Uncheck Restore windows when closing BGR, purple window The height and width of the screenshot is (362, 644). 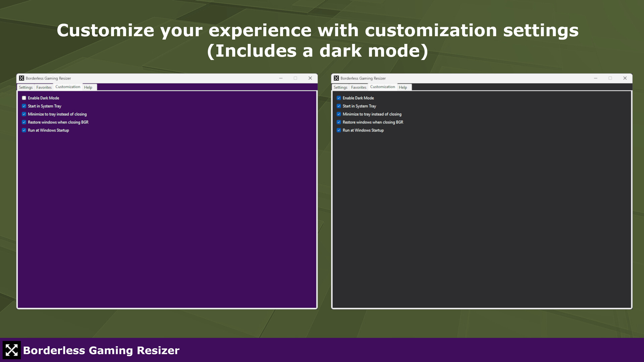(x=24, y=122)
